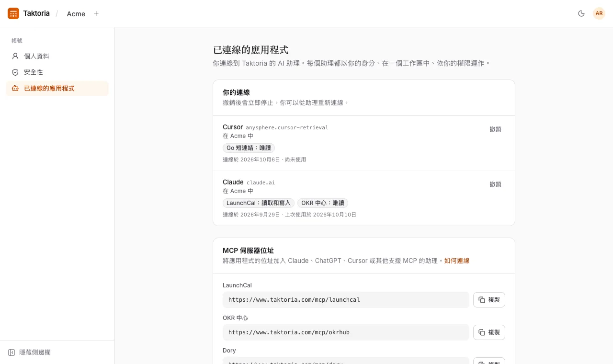Screen dimensions: 613x364
Task: Select the Acme workspace breadcrumb
Action: (x=76, y=14)
